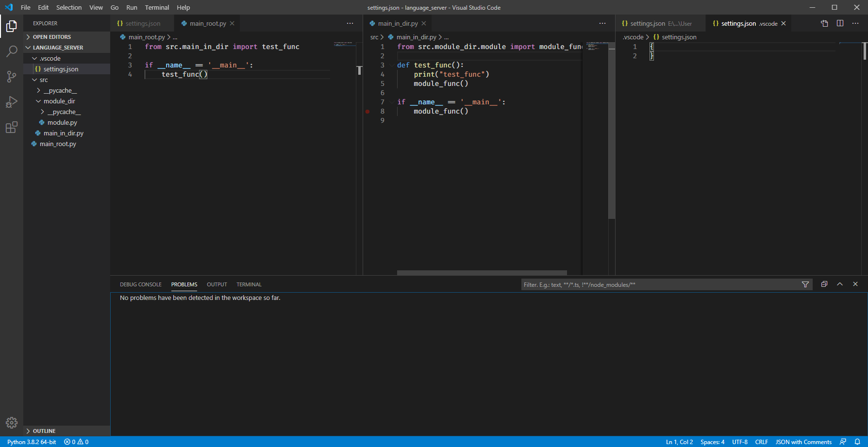
Task: Open the Manage gear menu
Action: 11,422
